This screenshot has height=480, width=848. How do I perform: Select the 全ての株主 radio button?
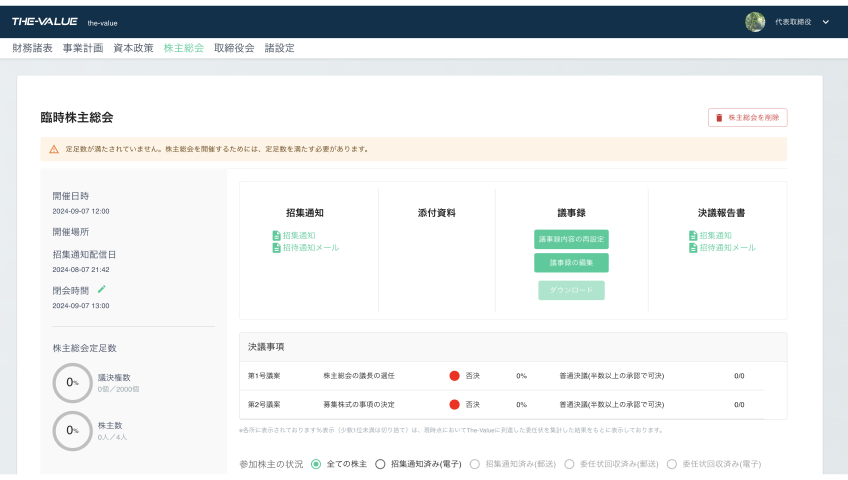coord(316,464)
